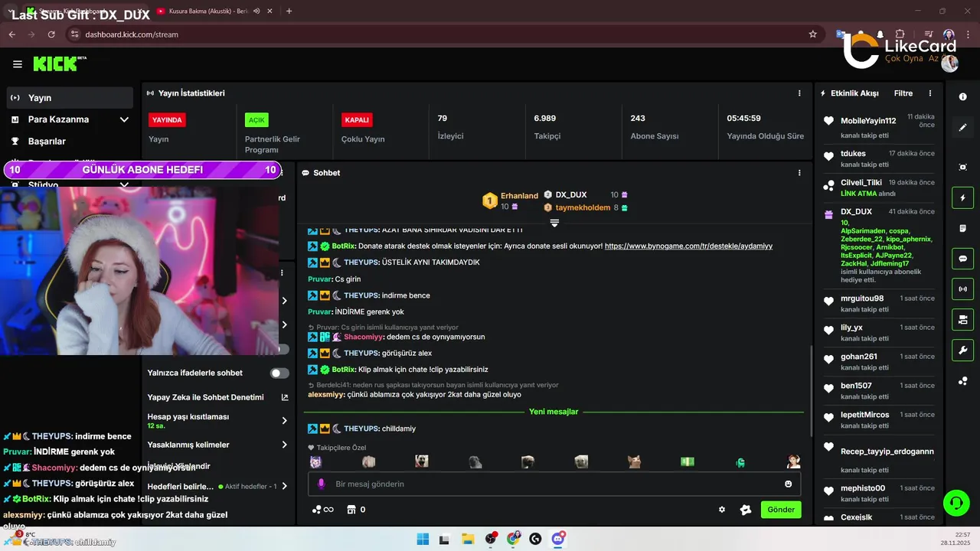Screen dimensions: 980x551
Task: Open Chrome from the taskbar
Action: (513, 539)
